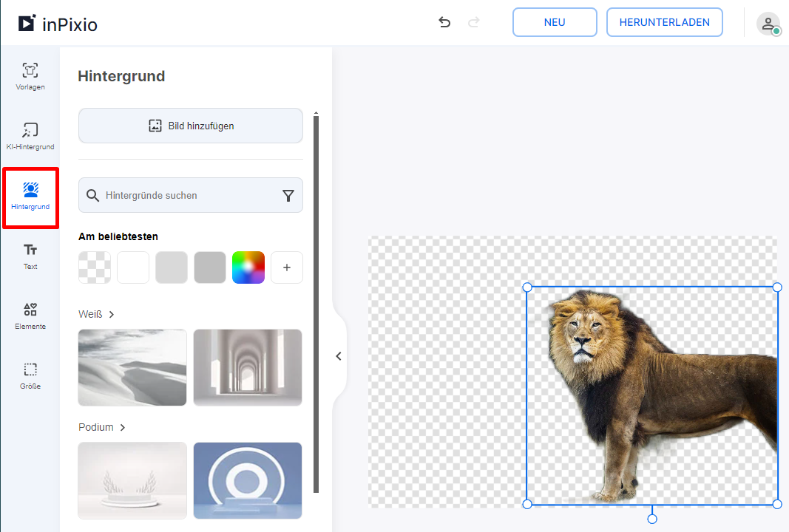The image size is (789, 532).
Task: Open the Text tool
Action: tap(30, 256)
